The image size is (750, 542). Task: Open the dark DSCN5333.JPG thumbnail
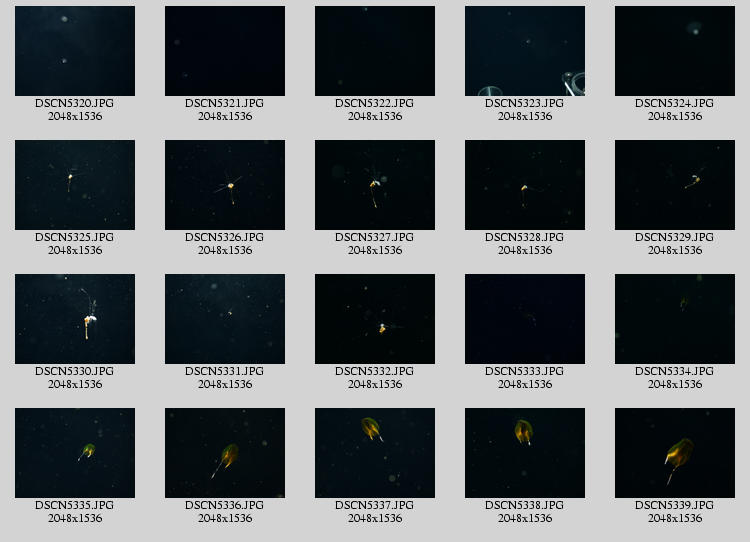(525, 319)
